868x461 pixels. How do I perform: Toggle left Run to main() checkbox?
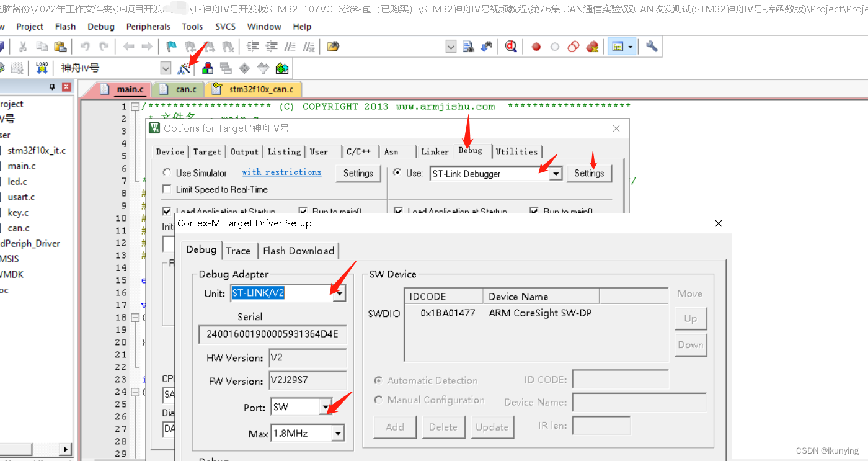303,211
